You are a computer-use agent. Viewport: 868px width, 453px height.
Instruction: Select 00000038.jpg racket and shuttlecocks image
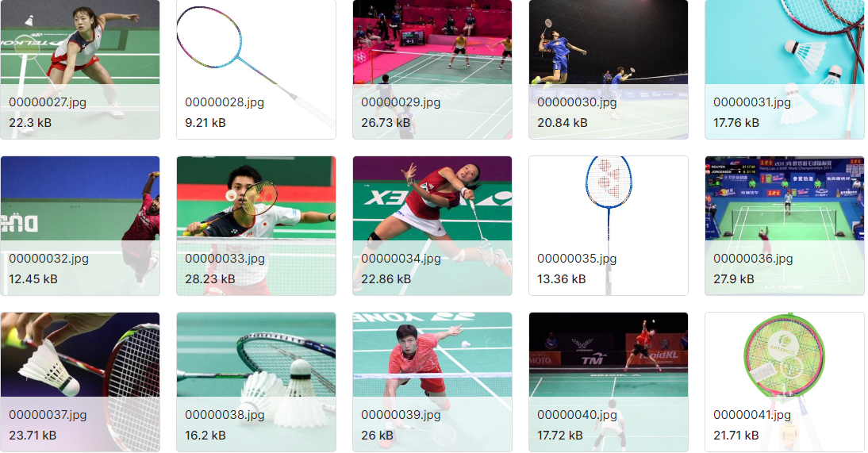coord(256,382)
